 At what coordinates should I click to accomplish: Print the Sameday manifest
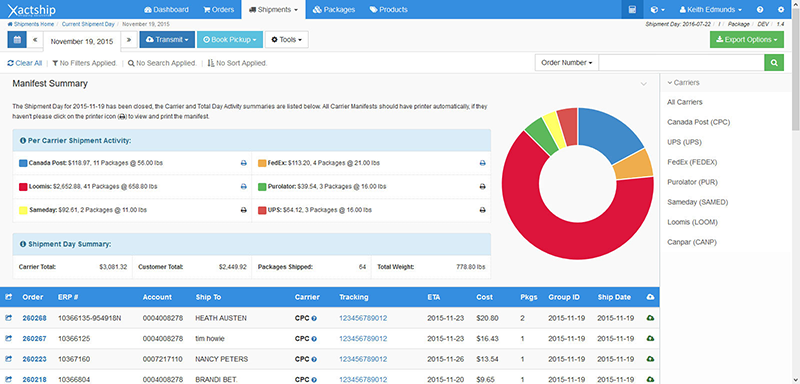[243, 210]
